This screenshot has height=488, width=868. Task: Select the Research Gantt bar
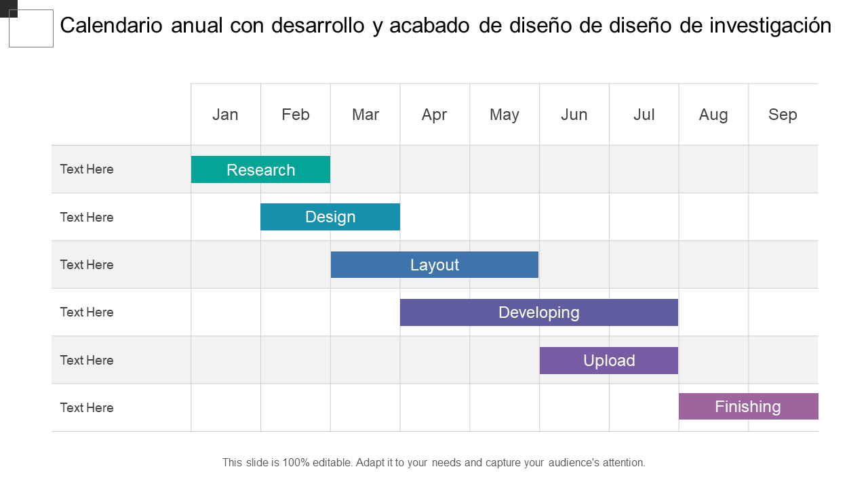pos(260,169)
